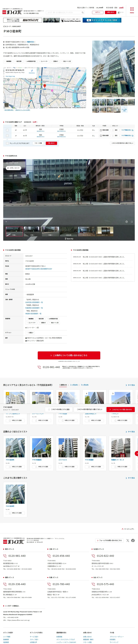The image size is (138, 644).
Task: Open VR scene EVホール thumbnail
Action: click(x=105, y=231)
